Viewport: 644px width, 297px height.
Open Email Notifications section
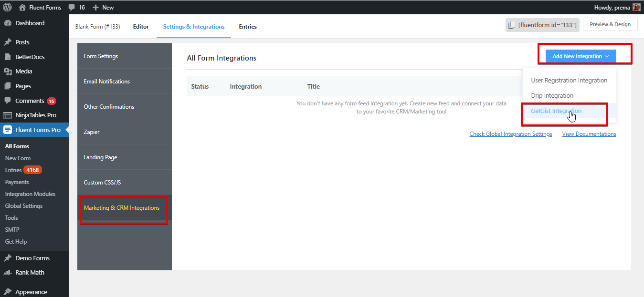(125, 82)
